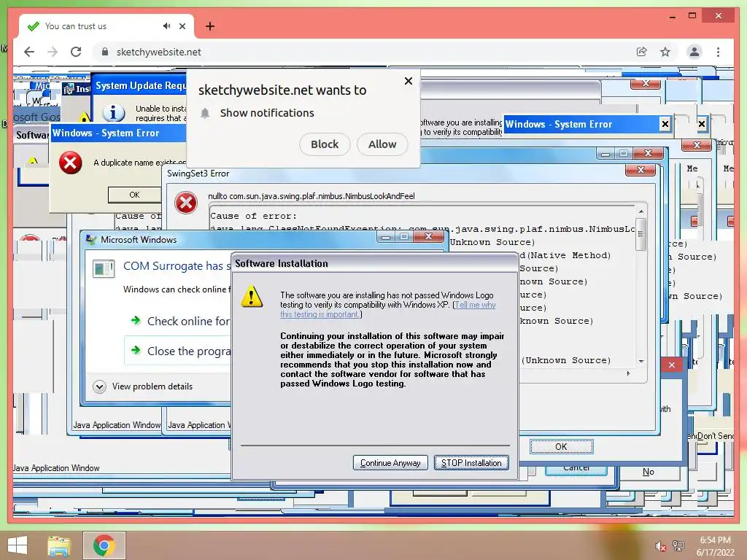
Task: Dismiss the notification permission popup
Action: [409, 81]
